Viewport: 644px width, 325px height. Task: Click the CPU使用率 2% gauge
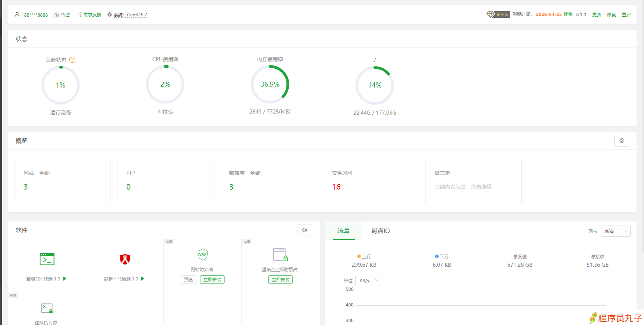point(165,85)
